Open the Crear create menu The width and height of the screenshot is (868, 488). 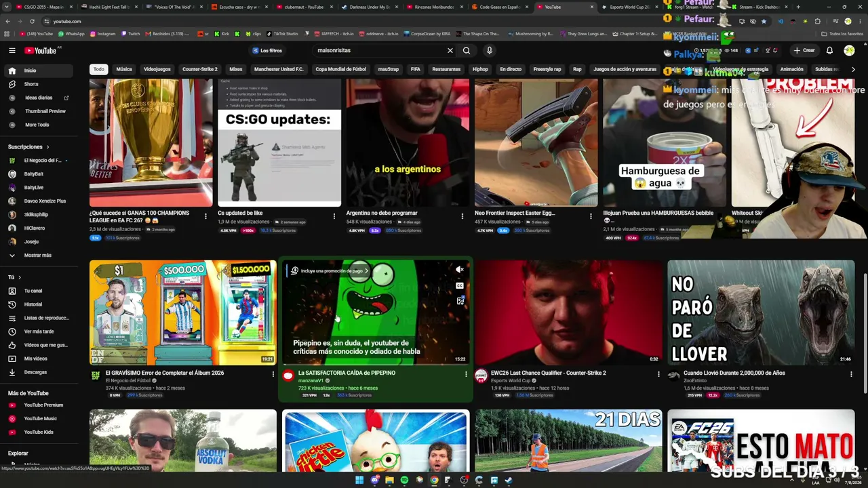[x=804, y=50]
